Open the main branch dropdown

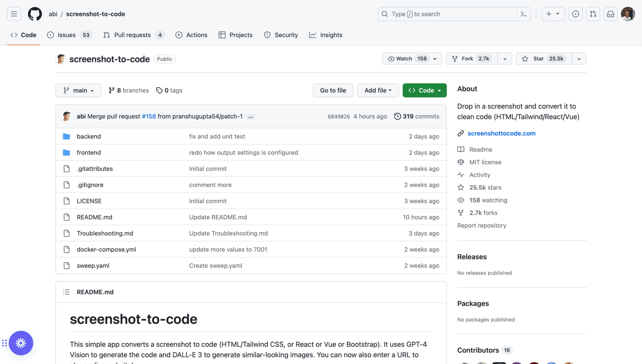[78, 90]
